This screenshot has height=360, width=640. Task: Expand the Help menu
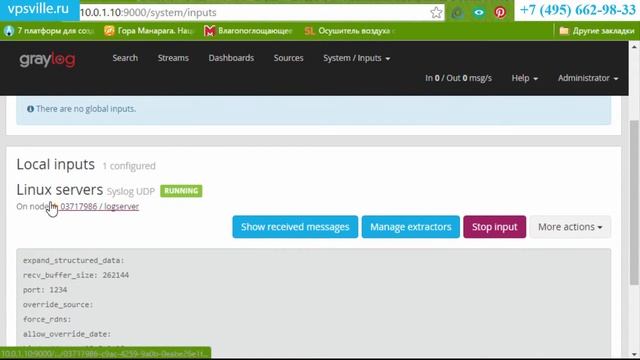coord(524,78)
